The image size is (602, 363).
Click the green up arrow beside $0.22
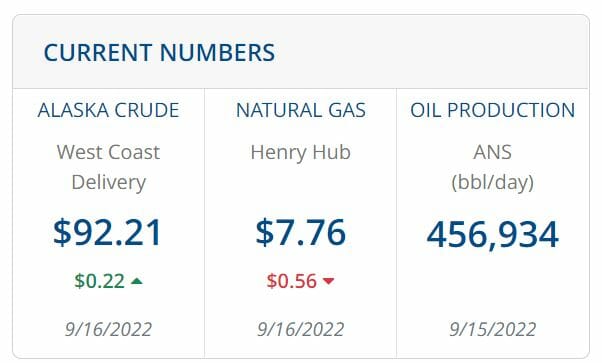click(137, 282)
